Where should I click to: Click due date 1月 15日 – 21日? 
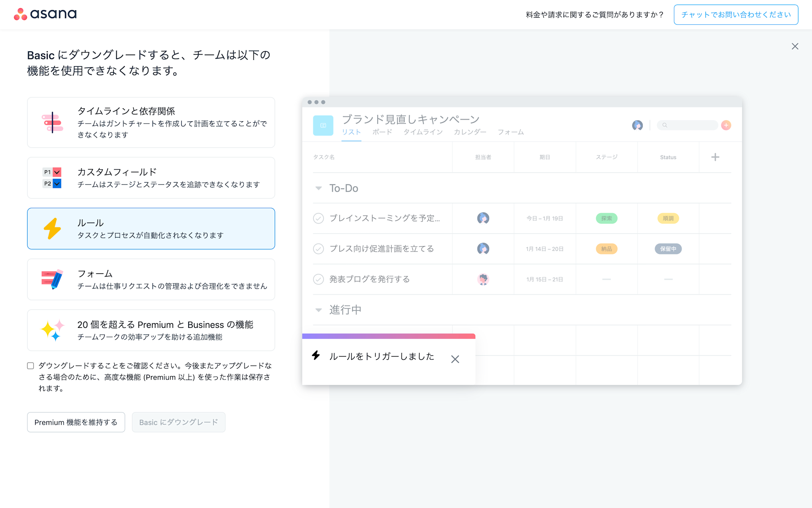pos(545,279)
